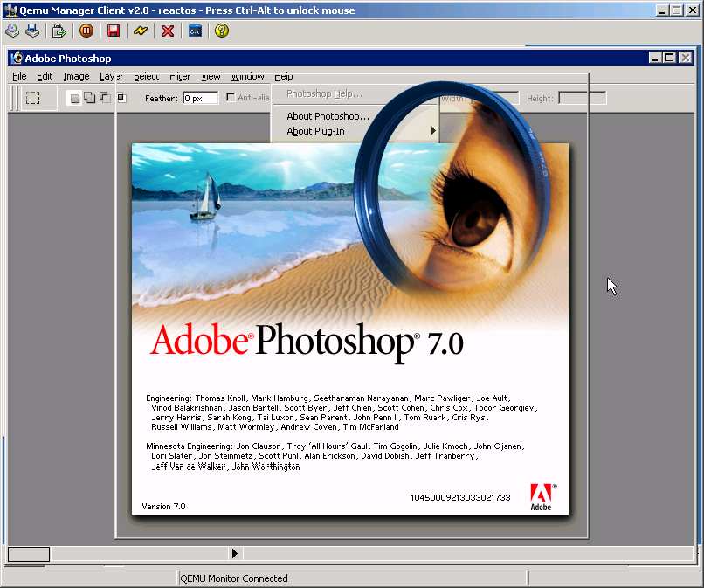The width and height of the screenshot is (704, 588).
Task: Open the Window menu
Action: (x=247, y=76)
